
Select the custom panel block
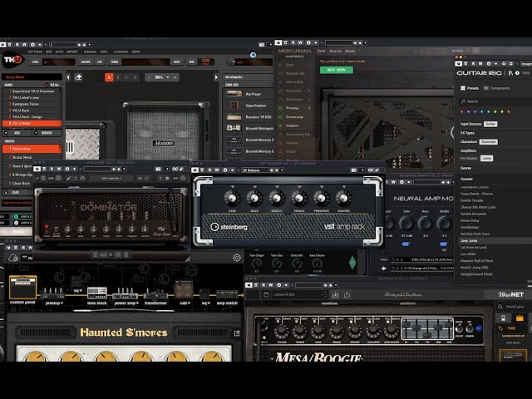point(22,289)
